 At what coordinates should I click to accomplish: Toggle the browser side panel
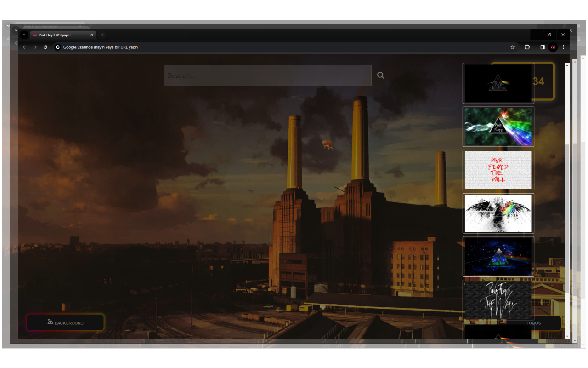pos(543,47)
